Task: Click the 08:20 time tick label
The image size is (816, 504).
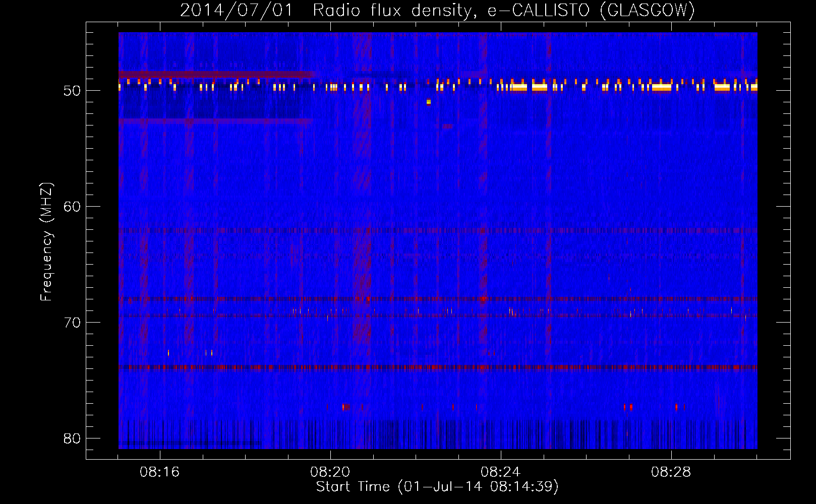Action: point(330,472)
